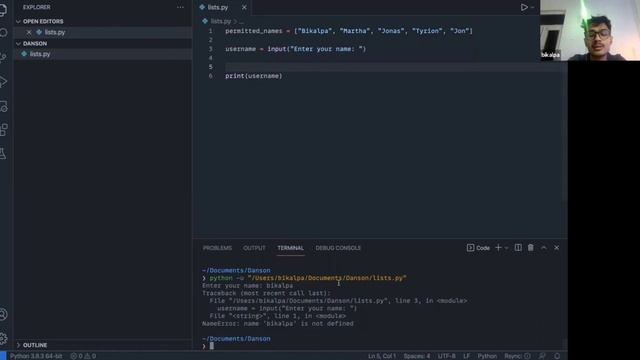Create a new terminal with plus icon
This screenshot has height=360, width=640.
point(498,248)
